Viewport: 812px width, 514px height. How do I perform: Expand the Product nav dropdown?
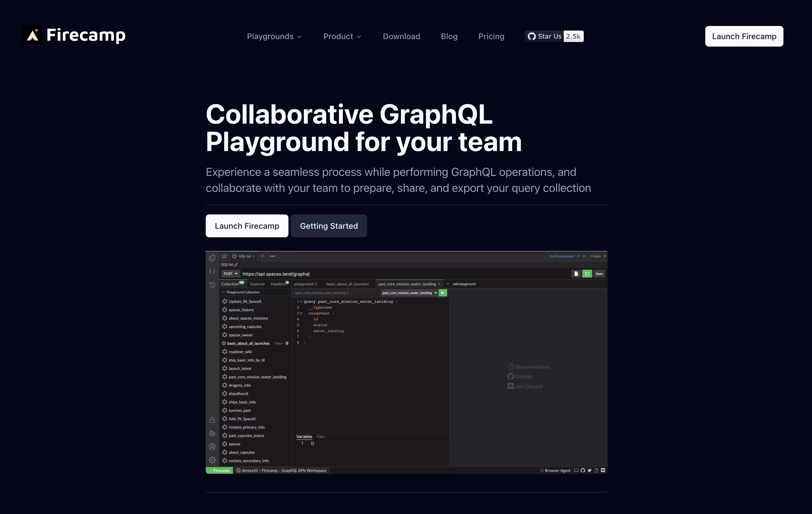(x=342, y=37)
